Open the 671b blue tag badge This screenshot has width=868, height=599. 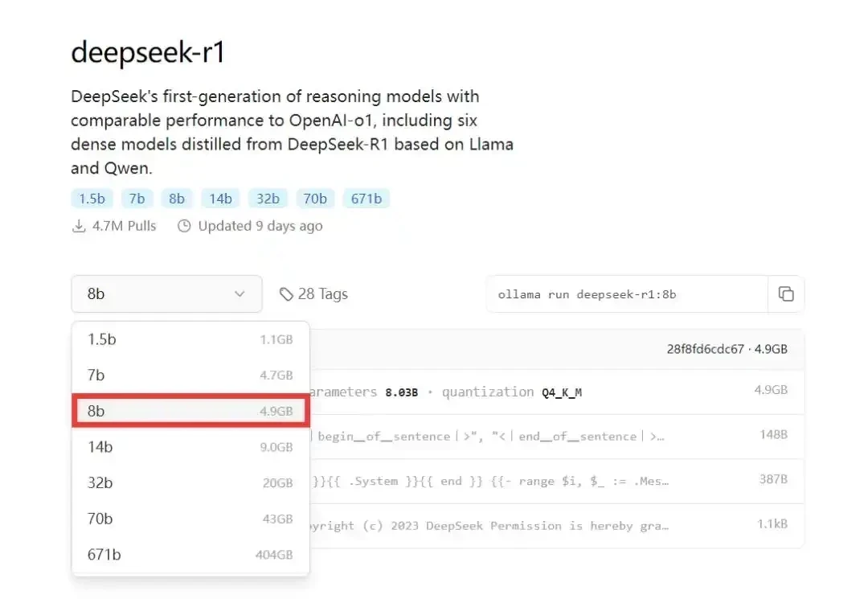[x=366, y=198]
